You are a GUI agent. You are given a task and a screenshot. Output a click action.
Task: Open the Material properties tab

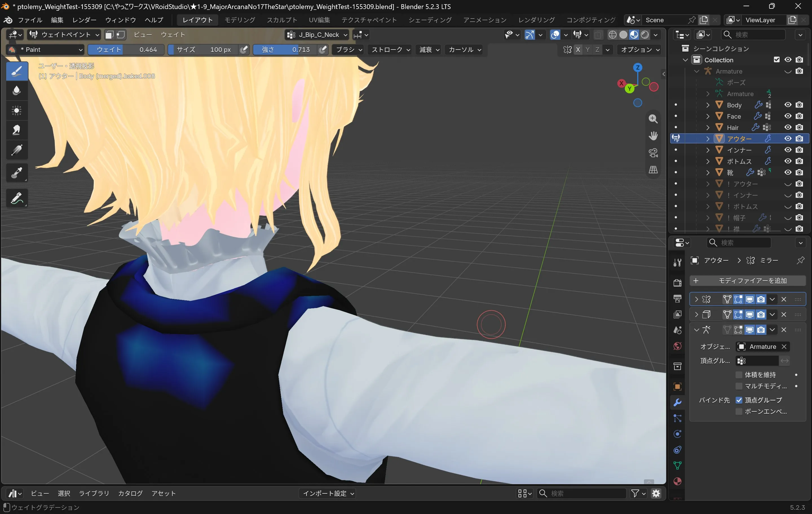(x=677, y=481)
